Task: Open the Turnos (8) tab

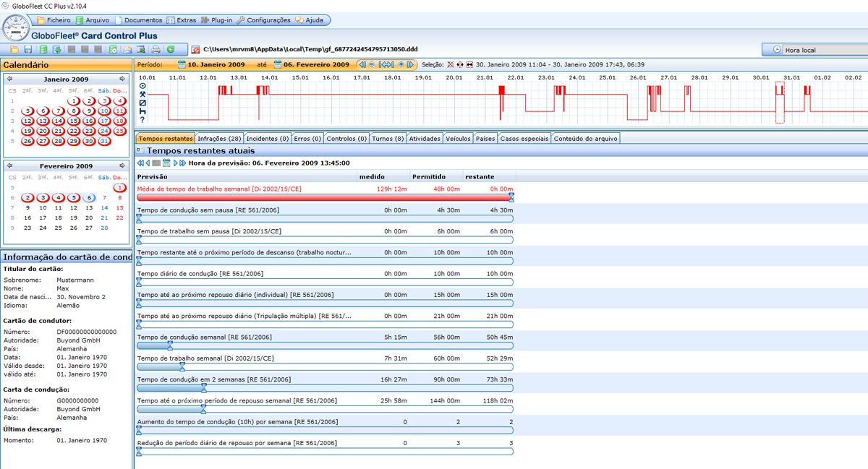Action: (x=387, y=138)
